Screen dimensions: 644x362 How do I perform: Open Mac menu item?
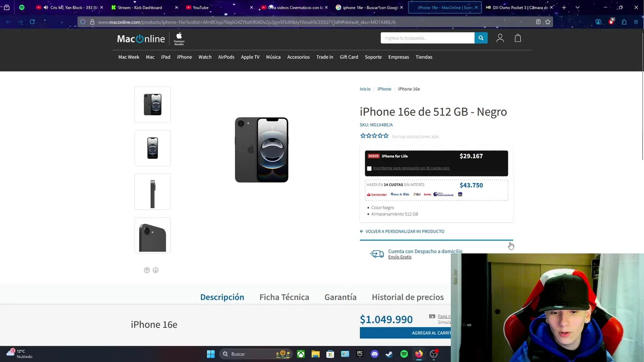(x=150, y=57)
